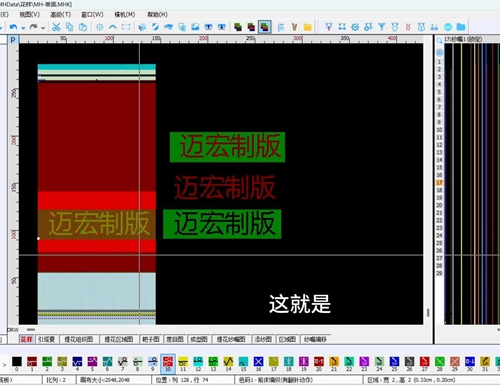Select the rectangular marquee selection tool
The height and width of the screenshot is (385, 500).
126,27
